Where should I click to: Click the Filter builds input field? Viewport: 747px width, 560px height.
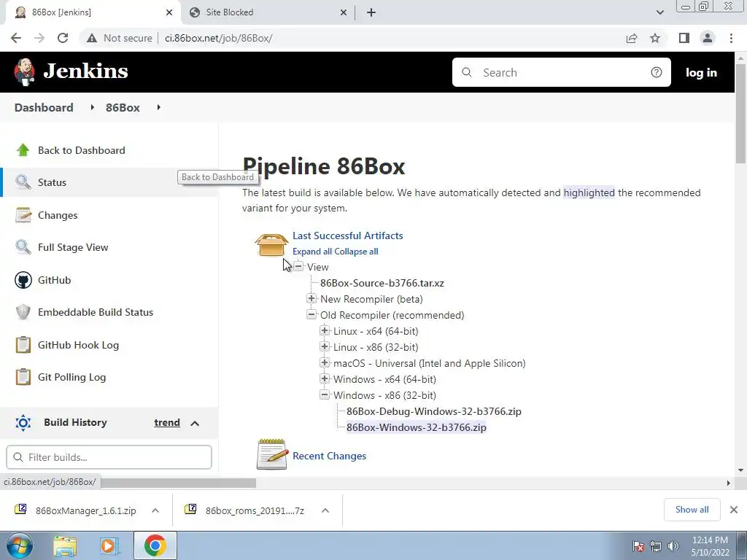click(x=109, y=457)
